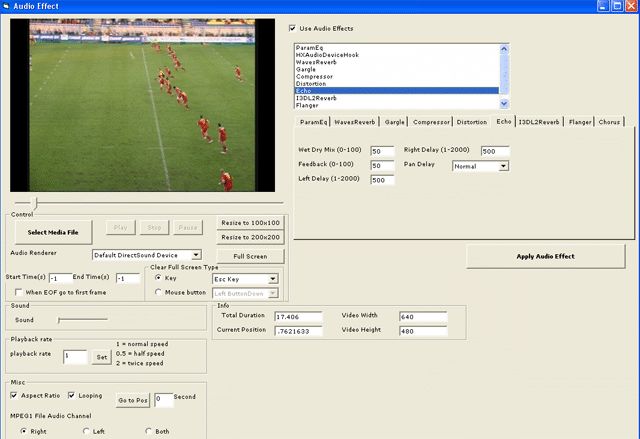Click the Total Duration field
This screenshot has height=439, width=640.
pyautogui.click(x=298, y=317)
